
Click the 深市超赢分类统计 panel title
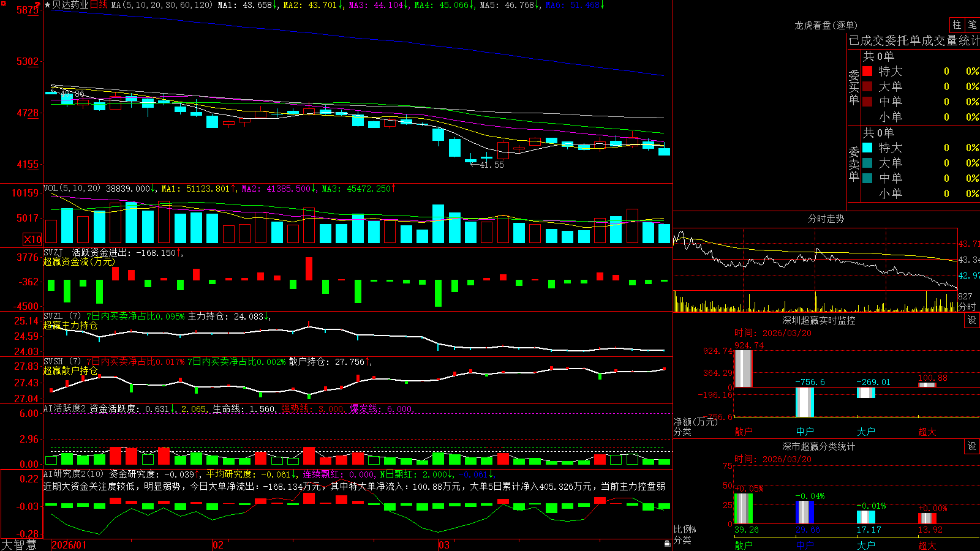point(818,446)
